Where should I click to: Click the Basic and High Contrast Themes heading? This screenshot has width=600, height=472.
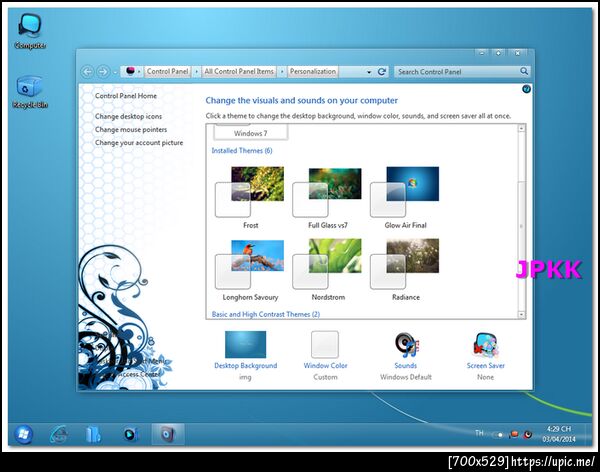coord(266,314)
